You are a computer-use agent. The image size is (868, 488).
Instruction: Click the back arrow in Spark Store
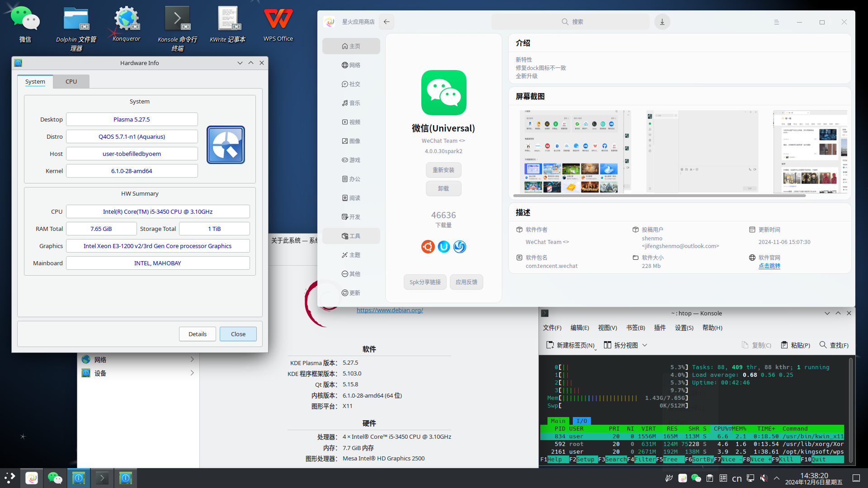click(387, 22)
